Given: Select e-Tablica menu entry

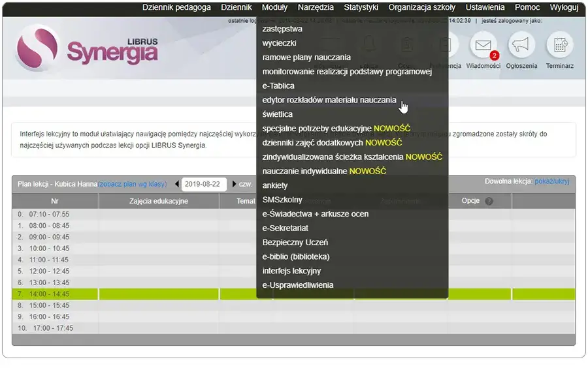Looking at the screenshot, I should (x=278, y=85).
